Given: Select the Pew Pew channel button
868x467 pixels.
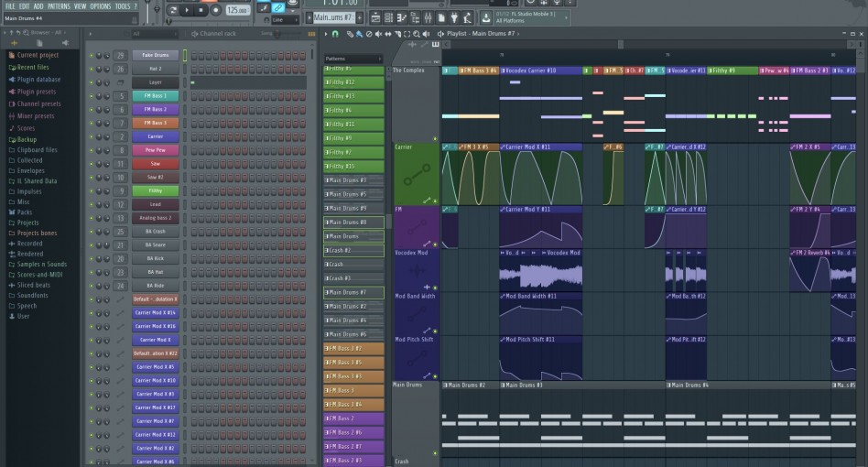Looking at the screenshot, I should coord(155,150).
